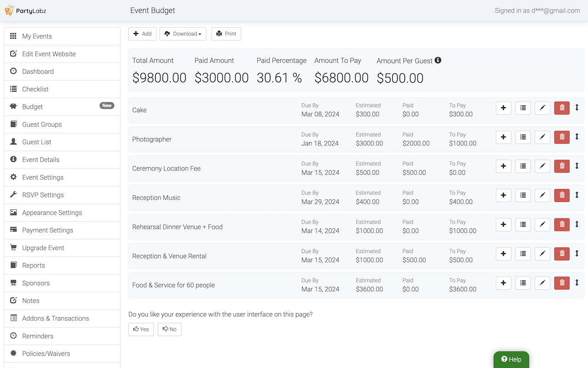Image resolution: width=588 pixels, height=368 pixels.
Task: Click Amount Per Guest info icon
Action: (438, 60)
